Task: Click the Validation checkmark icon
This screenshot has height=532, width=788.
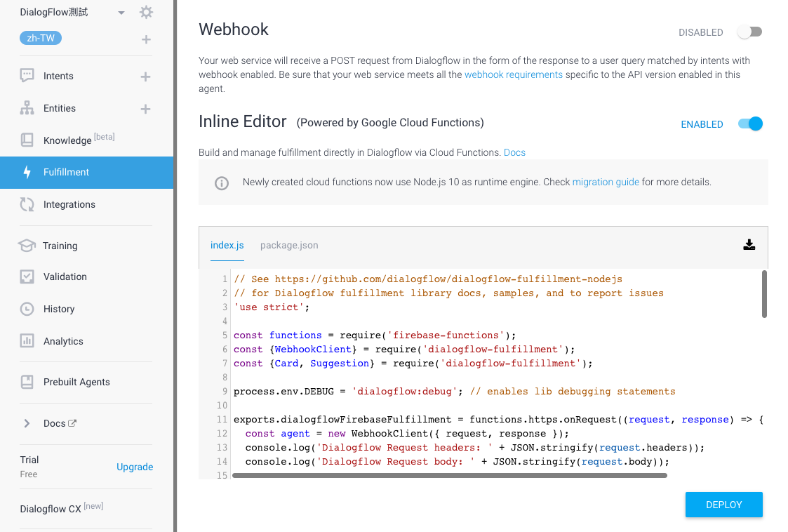Action: [27, 277]
